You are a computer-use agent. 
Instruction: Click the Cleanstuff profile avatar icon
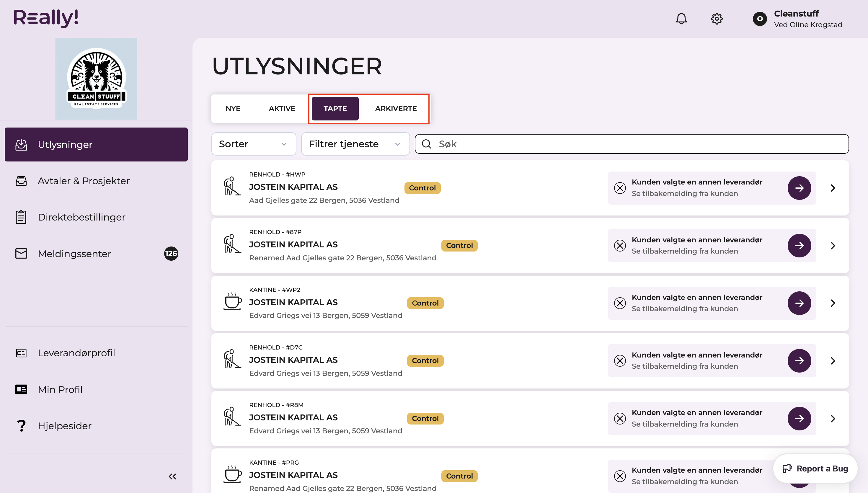click(760, 19)
